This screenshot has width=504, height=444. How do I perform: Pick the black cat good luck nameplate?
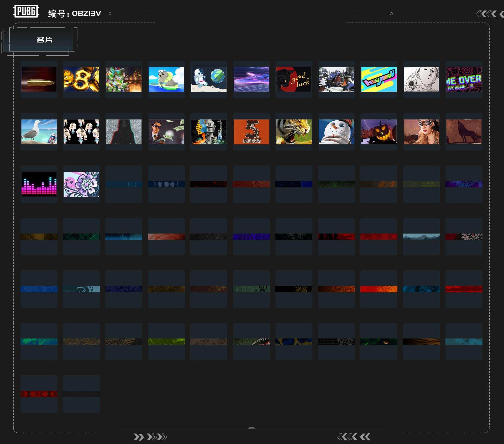[x=294, y=79]
